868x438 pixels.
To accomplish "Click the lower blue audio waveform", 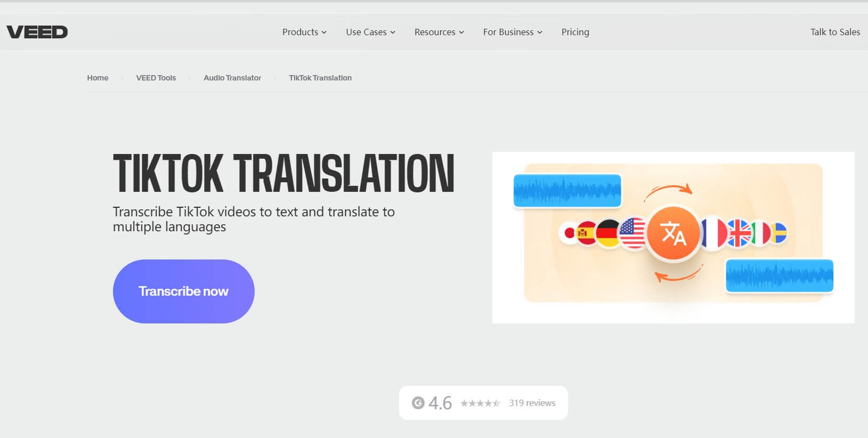I will coord(780,275).
